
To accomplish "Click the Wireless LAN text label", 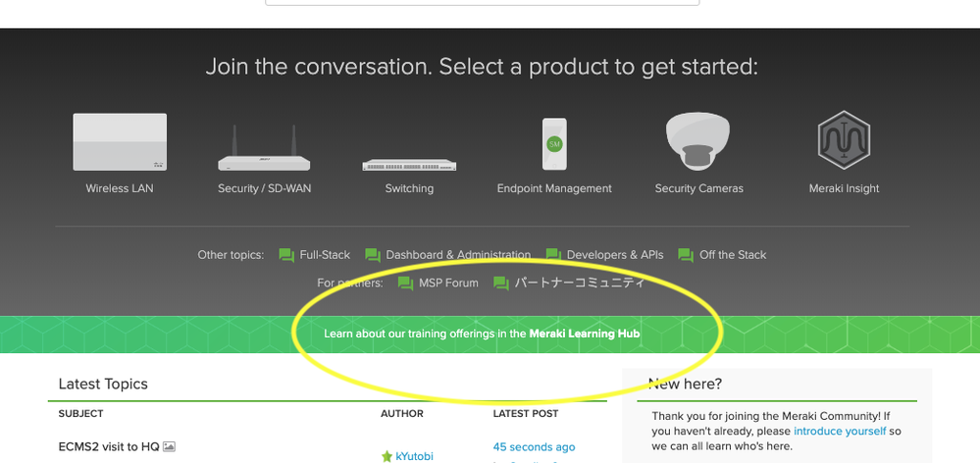I will (x=120, y=188).
